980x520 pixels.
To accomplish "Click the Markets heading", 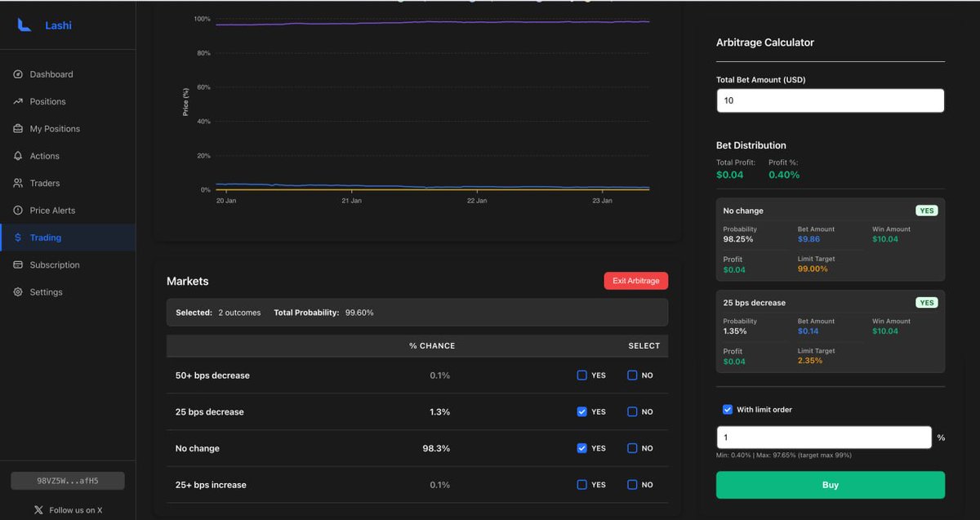I will point(188,281).
